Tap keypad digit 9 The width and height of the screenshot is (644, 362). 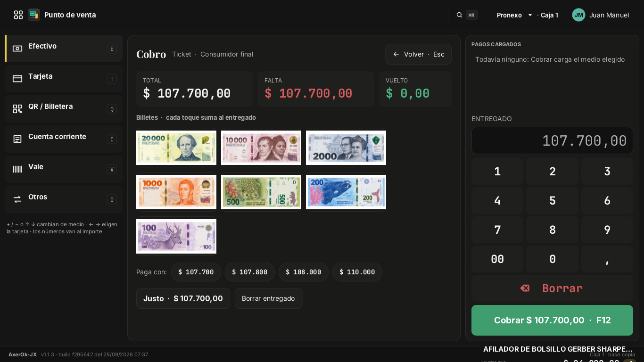tap(607, 230)
